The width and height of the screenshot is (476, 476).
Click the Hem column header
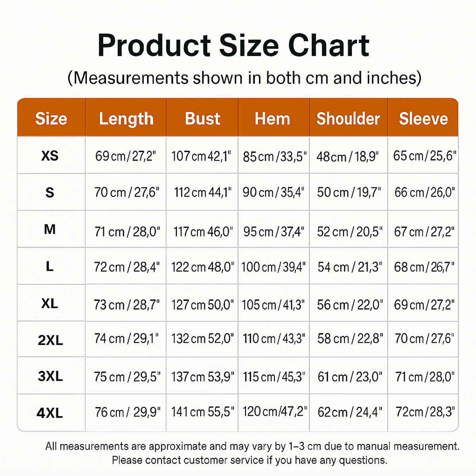273,119
